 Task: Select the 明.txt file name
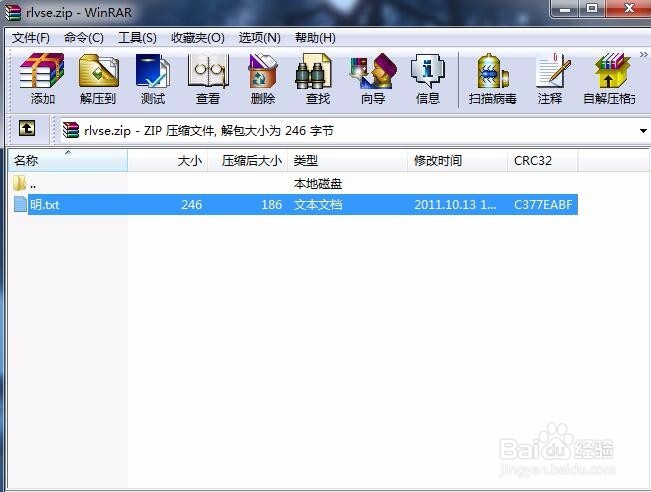[x=44, y=205]
